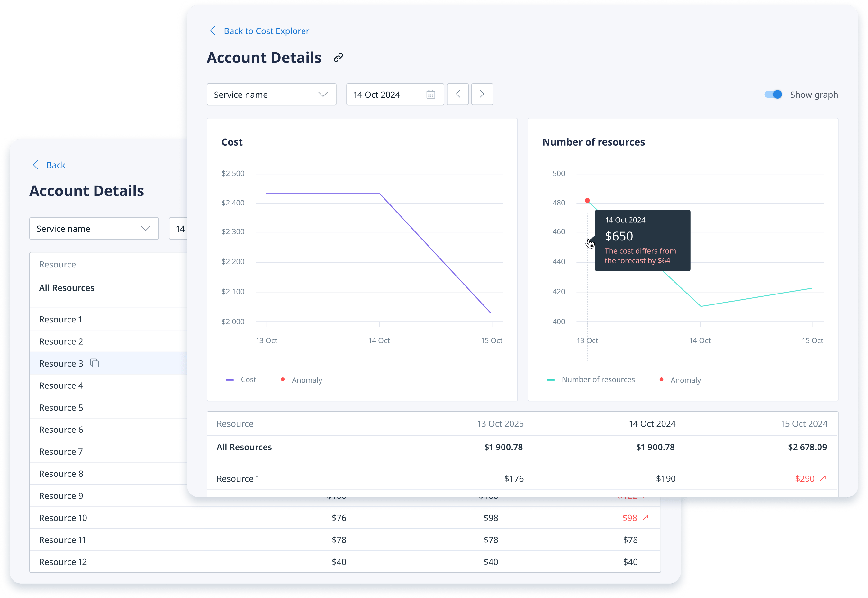This screenshot has width=868, height=598.
Task: Select Resource 6 in rear window
Action: coord(109,430)
